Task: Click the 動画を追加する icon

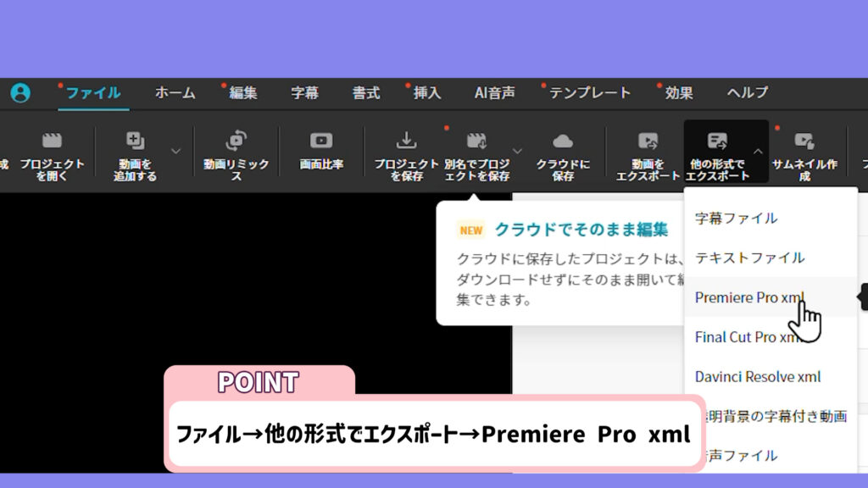Action: [135, 141]
